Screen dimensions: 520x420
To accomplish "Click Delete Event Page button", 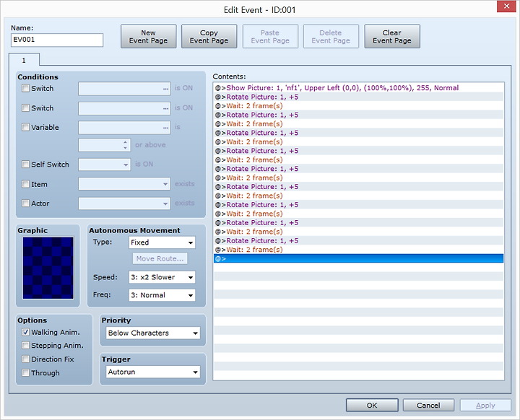I will pyautogui.click(x=331, y=37).
